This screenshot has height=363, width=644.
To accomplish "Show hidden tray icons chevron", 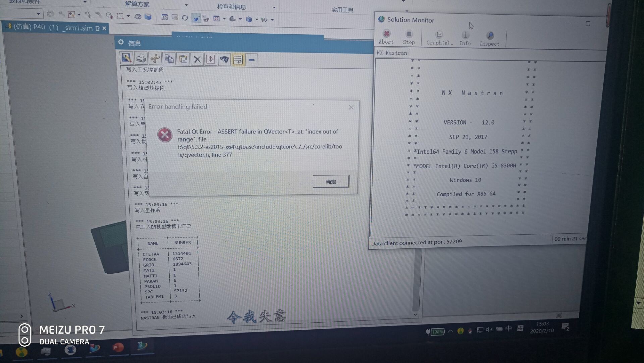I will point(450,331).
